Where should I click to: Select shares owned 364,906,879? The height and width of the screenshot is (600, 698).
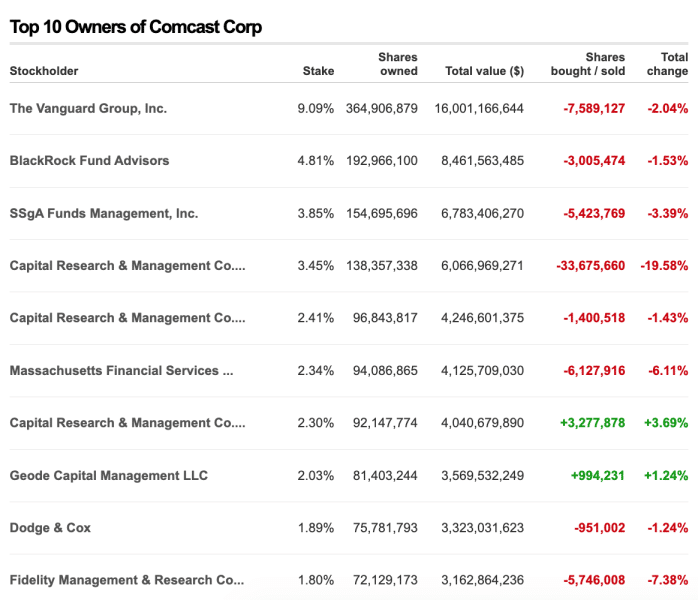[x=382, y=108]
